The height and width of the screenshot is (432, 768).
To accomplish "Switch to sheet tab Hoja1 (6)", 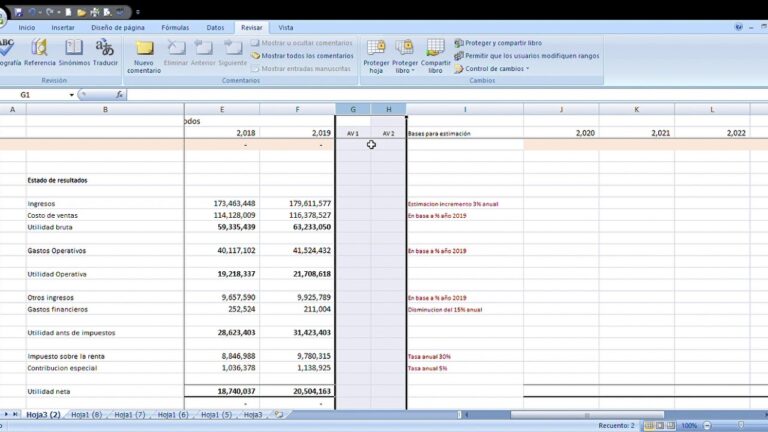I will 173,414.
